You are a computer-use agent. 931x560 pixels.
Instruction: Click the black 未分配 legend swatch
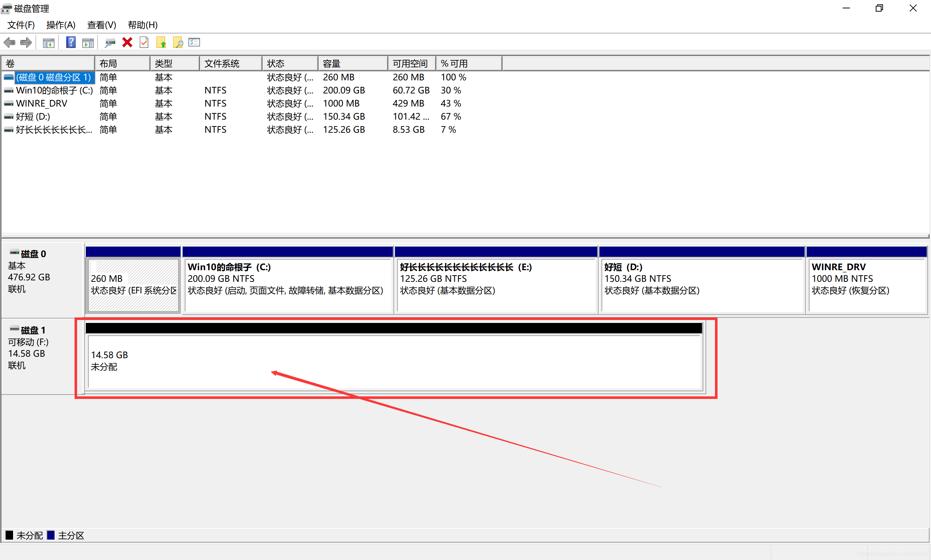point(9,535)
